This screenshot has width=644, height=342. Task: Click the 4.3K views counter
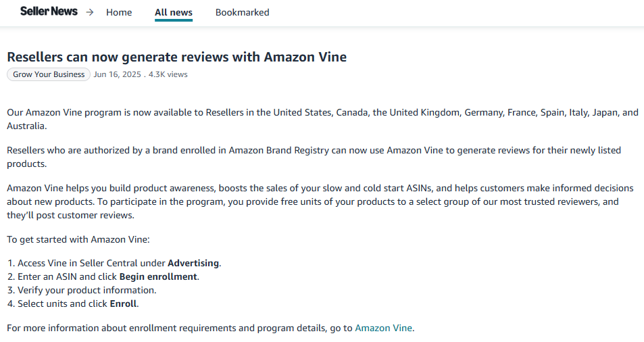click(x=168, y=74)
